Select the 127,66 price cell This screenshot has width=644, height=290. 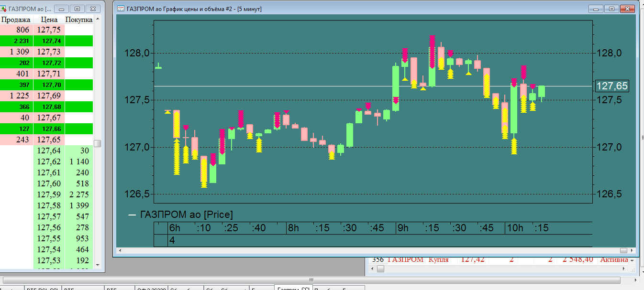(x=49, y=129)
